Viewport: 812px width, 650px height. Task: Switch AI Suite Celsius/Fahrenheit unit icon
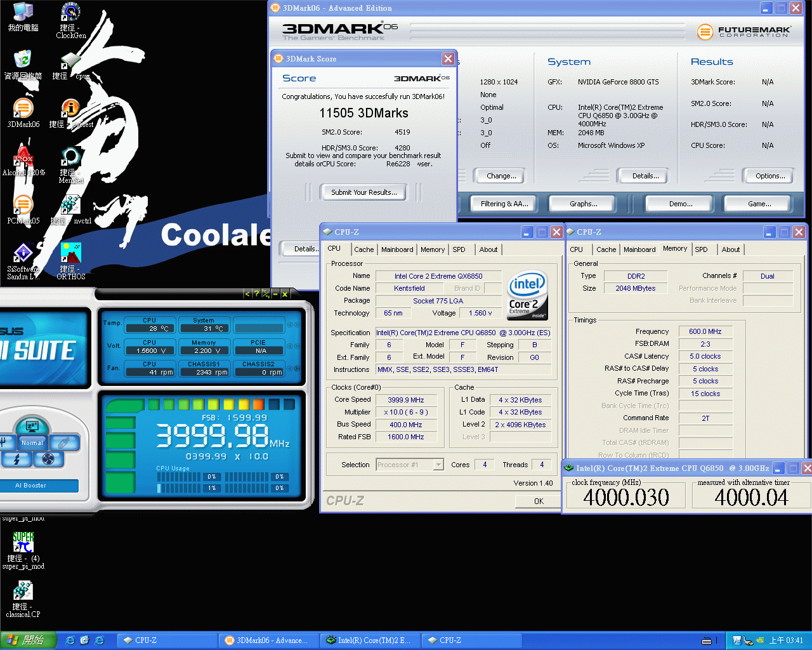[266, 294]
